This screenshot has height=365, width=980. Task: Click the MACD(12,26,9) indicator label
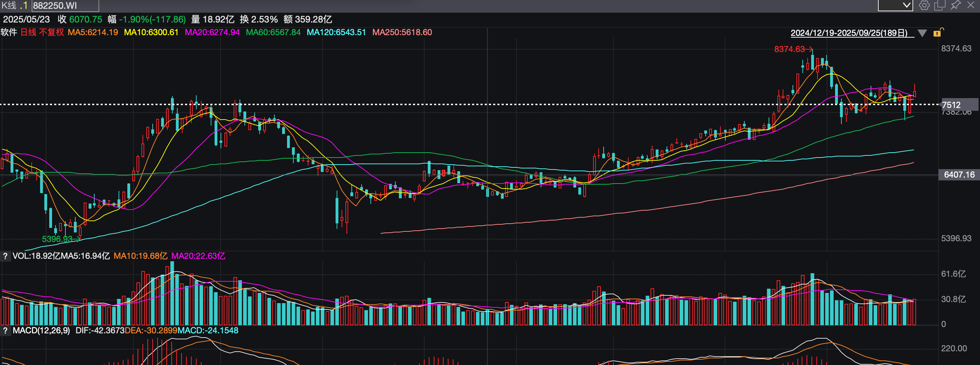(x=41, y=331)
